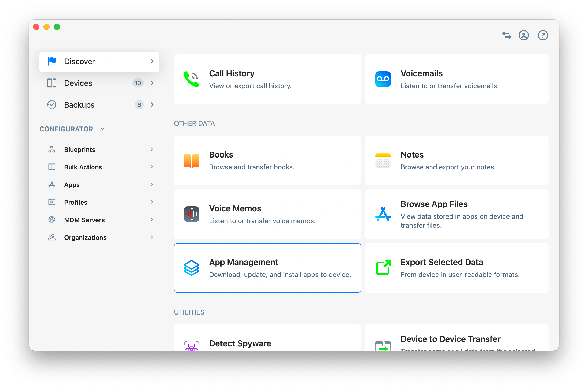
Task: Click the Apps label in sidebar
Action: 72,185
